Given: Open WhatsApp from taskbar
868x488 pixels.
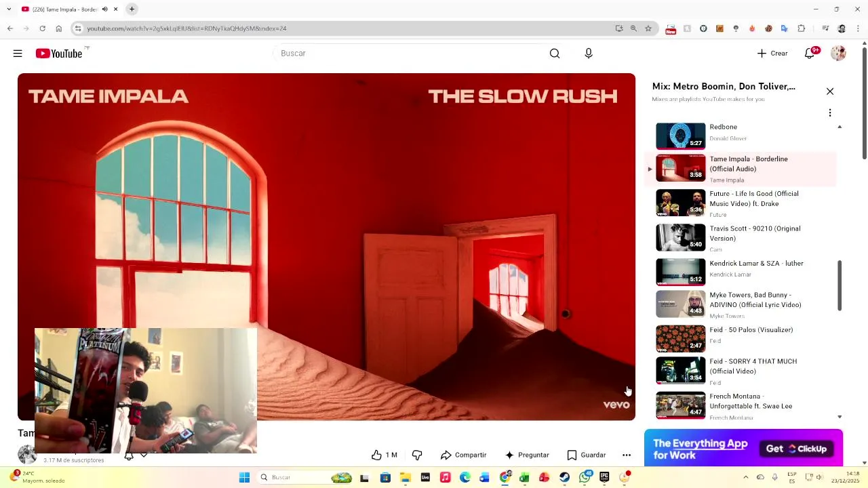Looking at the screenshot, I should (x=585, y=477).
